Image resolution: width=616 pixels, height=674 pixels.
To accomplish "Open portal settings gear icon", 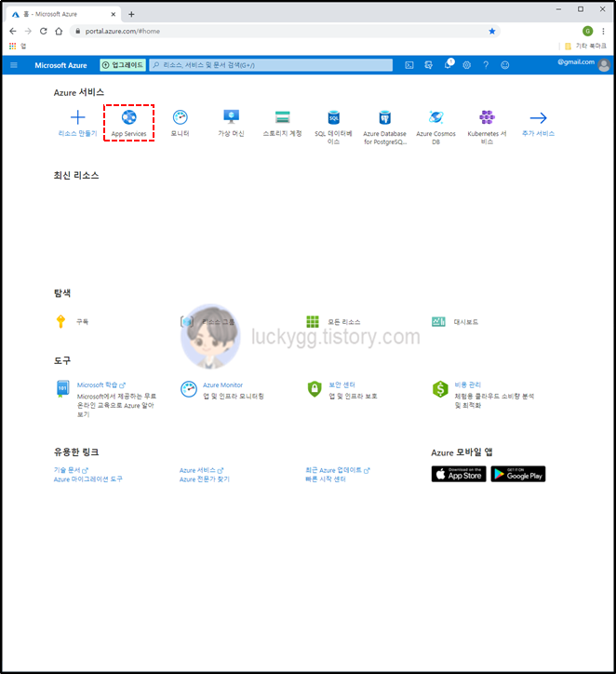I will [466, 65].
